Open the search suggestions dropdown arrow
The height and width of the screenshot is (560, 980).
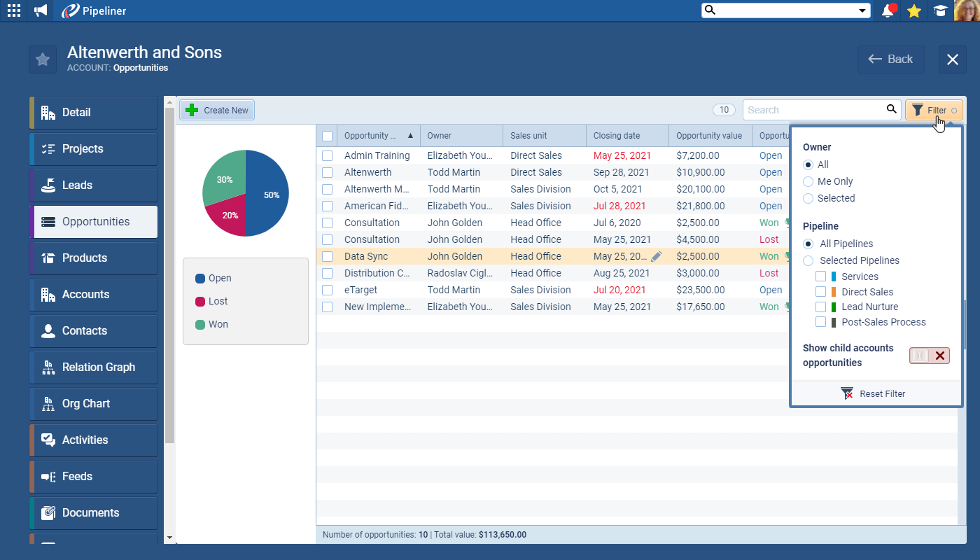[x=863, y=10]
